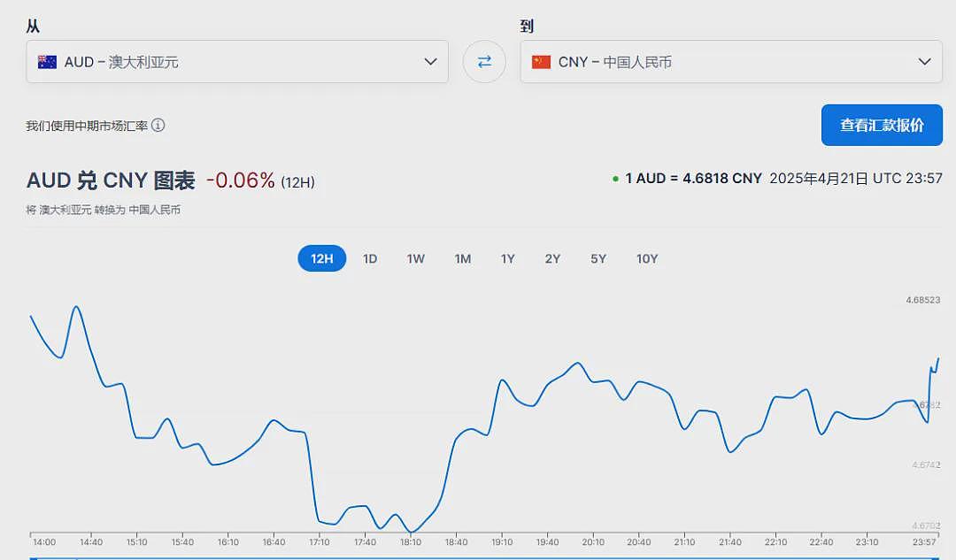Click the 21:40 x-axis time label
Screen dimensions: 956x560
(729, 541)
